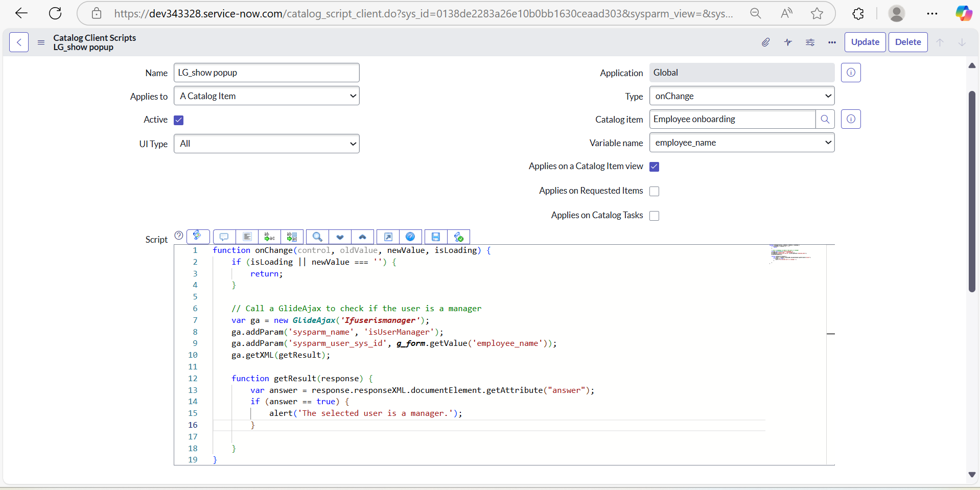This screenshot has width=980, height=490.
Task: Save the script using the disk icon
Action: click(435, 237)
